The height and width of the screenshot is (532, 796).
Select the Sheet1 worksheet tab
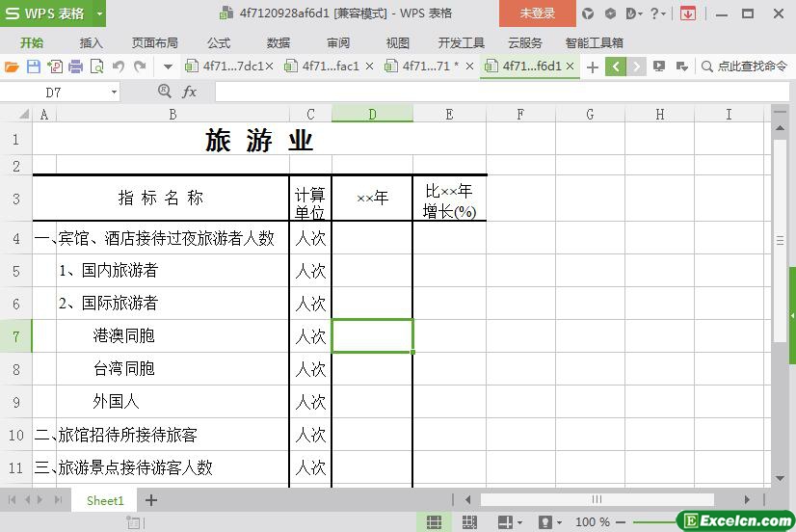[x=105, y=500]
